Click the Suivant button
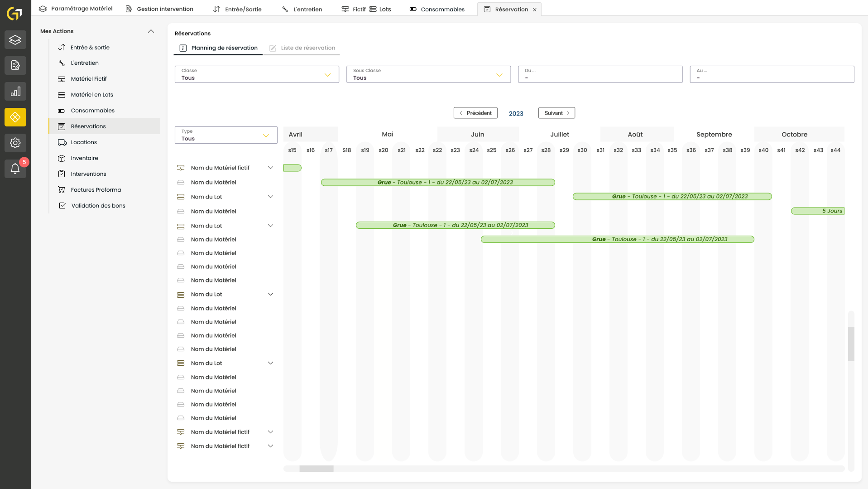This screenshot has width=868, height=489. [x=556, y=113]
